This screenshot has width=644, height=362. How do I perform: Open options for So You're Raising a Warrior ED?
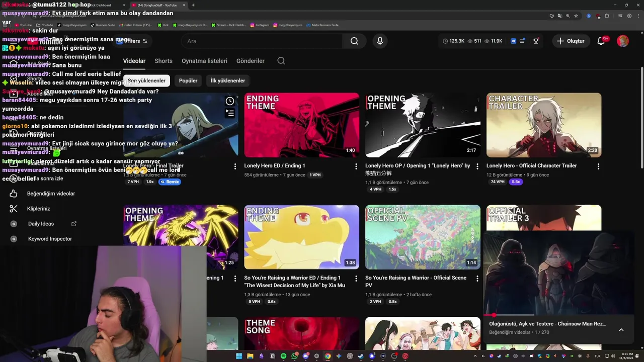tap(356, 278)
